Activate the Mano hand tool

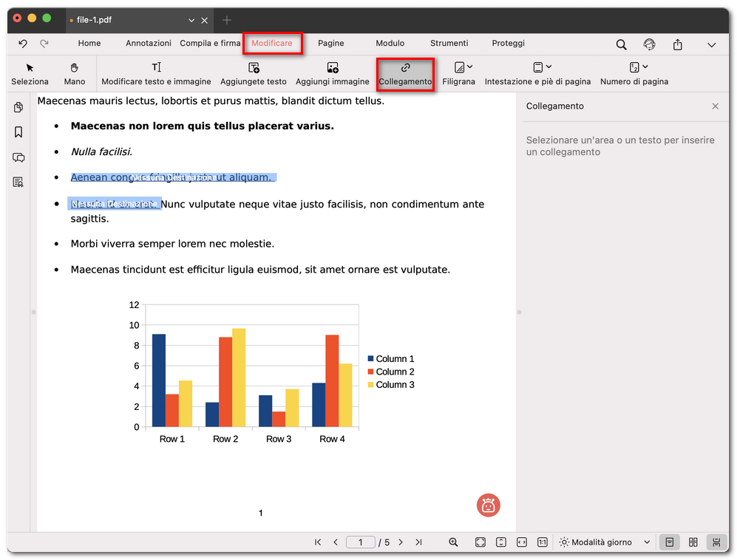pos(74,74)
